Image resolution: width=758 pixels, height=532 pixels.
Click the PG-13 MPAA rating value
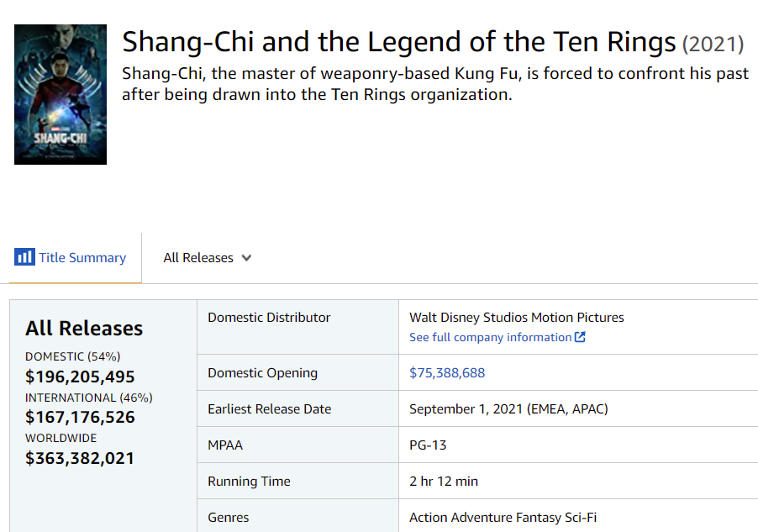428,445
